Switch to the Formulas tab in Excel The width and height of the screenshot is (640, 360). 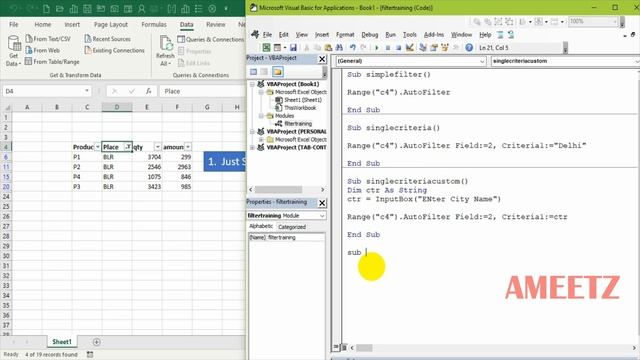click(154, 24)
